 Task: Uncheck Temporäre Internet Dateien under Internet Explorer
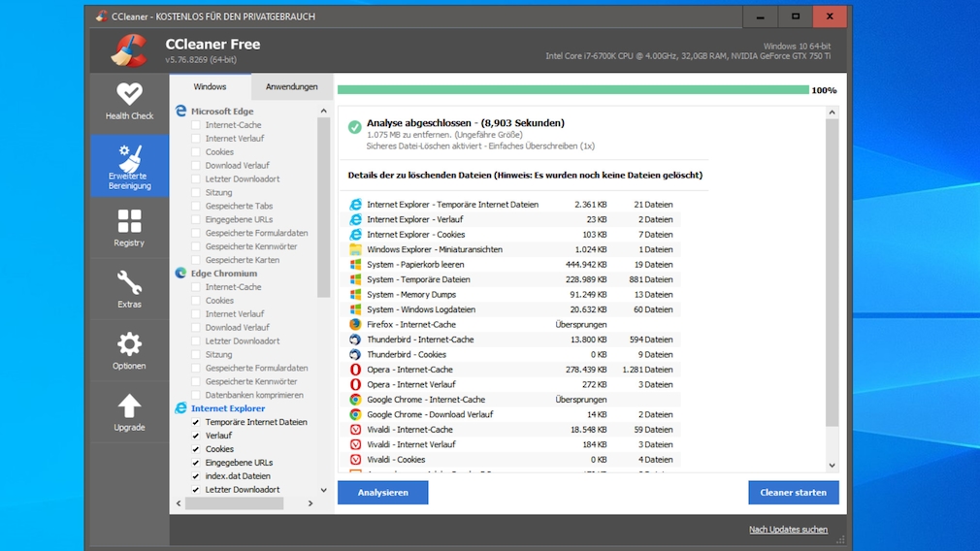(x=196, y=422)
